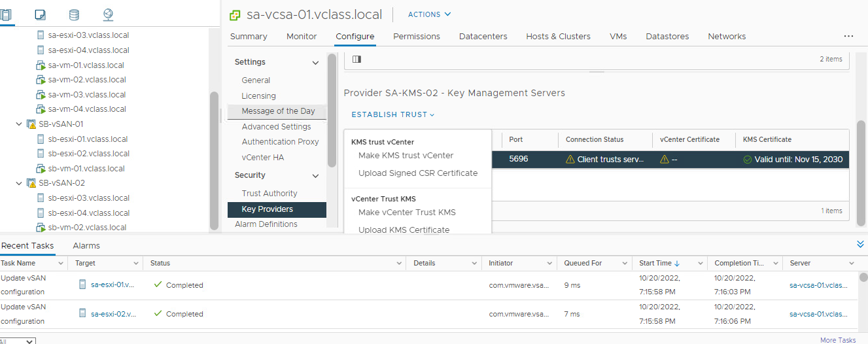This screenshot has width=868, height=344.
Task: Select VM sa-vm-01.vclass.local in tree
Action: (x=86, y=65)
